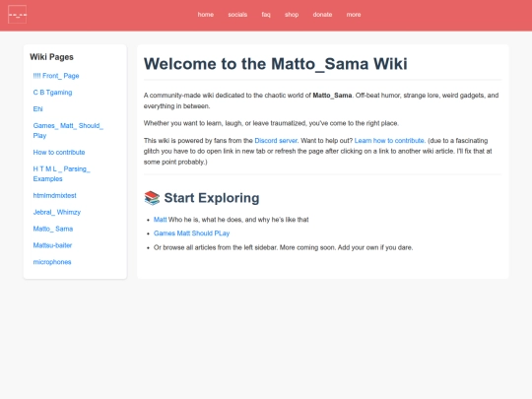Follow the Discord server link

click(276, 141)
